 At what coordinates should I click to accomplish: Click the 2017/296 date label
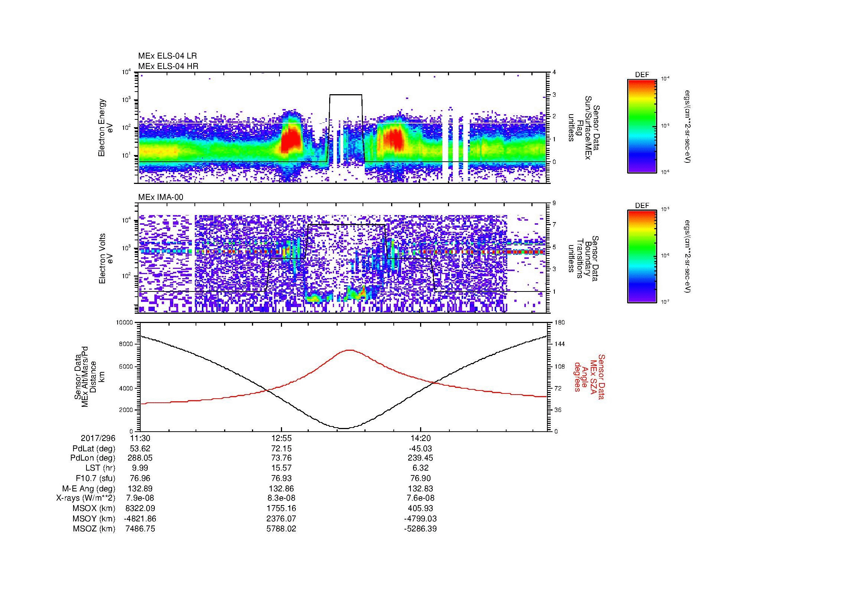[98, 438]
